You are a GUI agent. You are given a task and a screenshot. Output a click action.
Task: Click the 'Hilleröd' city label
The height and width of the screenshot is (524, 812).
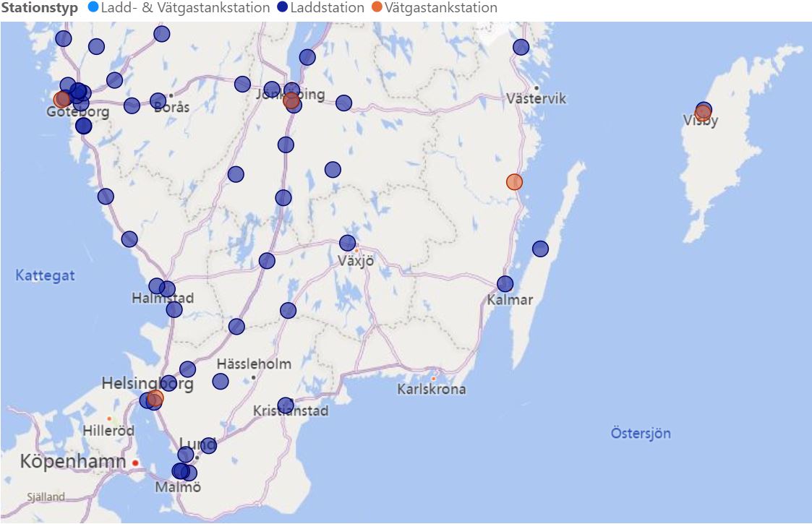pos(108,430)
